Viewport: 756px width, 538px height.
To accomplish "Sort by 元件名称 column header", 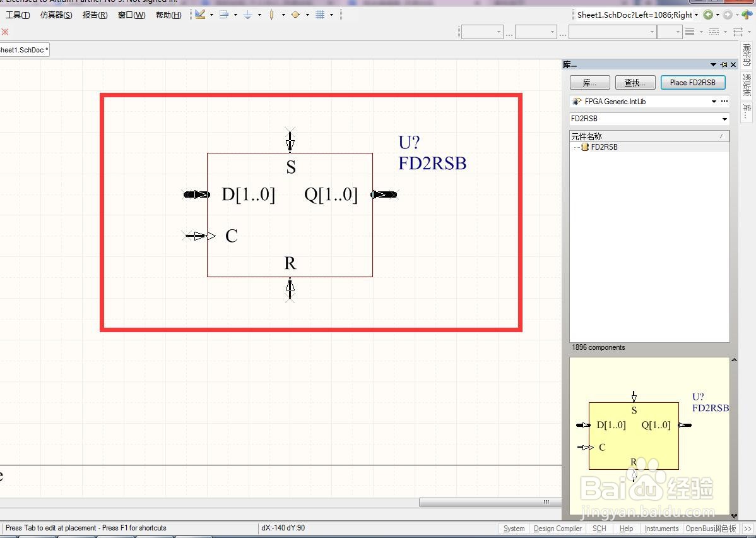I will coord(649,136).
